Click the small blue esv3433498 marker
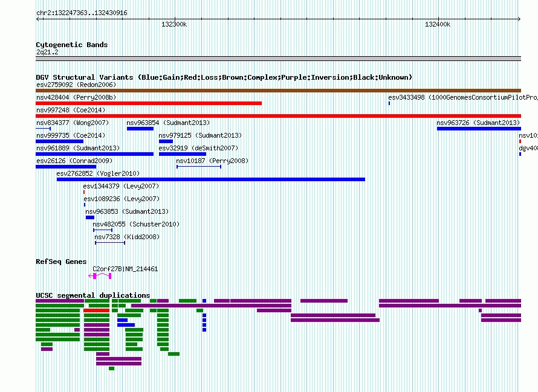The height and width of the screenshot is (392, 538). (389, 103)
